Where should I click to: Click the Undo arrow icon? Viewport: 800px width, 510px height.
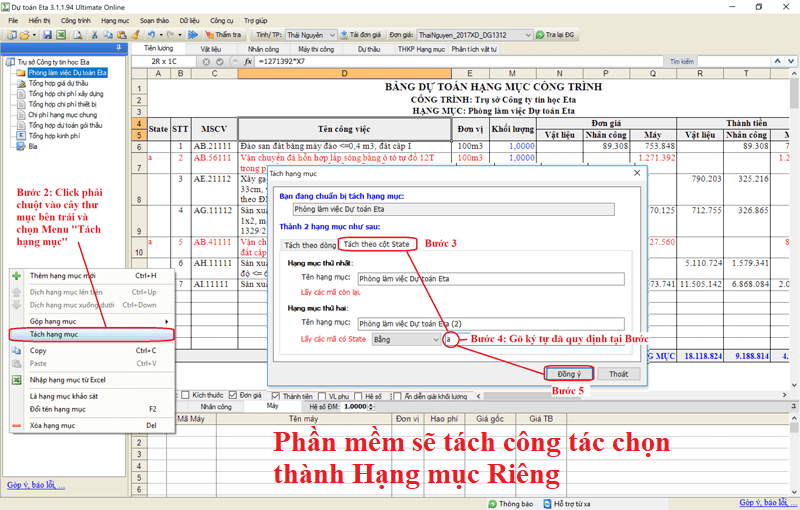(x=152, y=35)
